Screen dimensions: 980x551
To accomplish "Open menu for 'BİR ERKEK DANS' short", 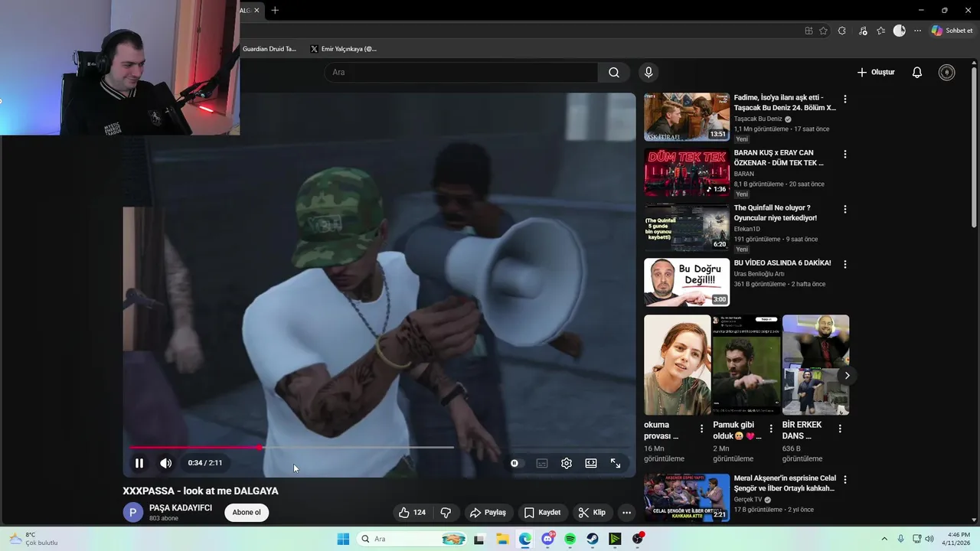I will (840, 429).
